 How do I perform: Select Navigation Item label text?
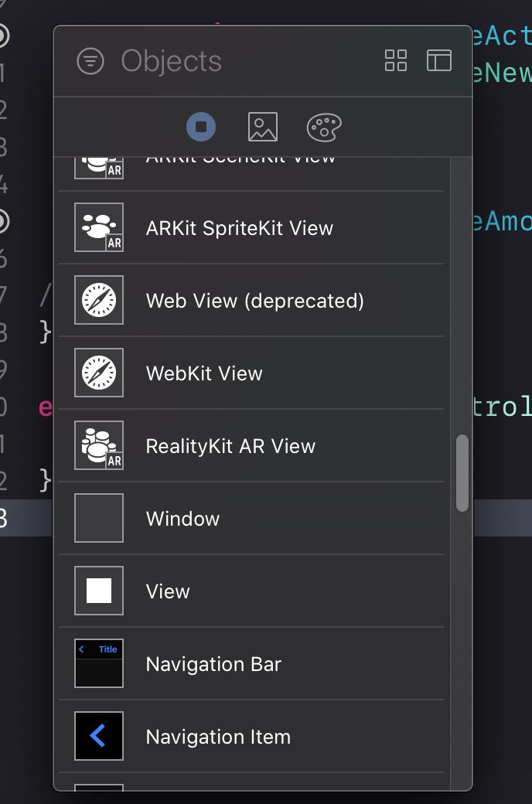tap(218, 738)
